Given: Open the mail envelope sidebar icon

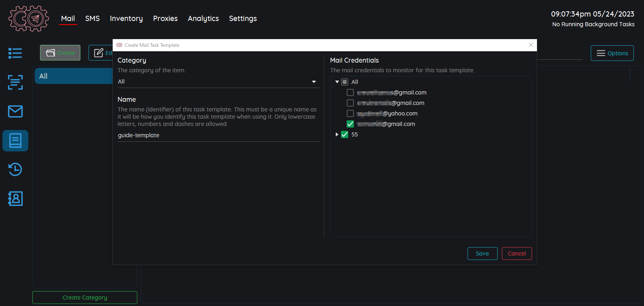Looking at the screenshot, I should (x=15, y=111).
